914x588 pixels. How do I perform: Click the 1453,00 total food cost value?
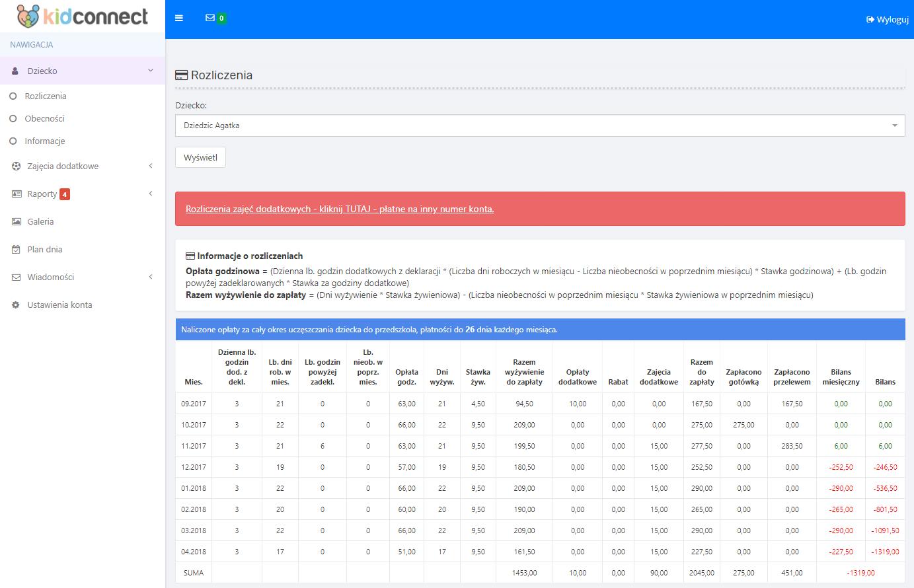click(525, 573)
